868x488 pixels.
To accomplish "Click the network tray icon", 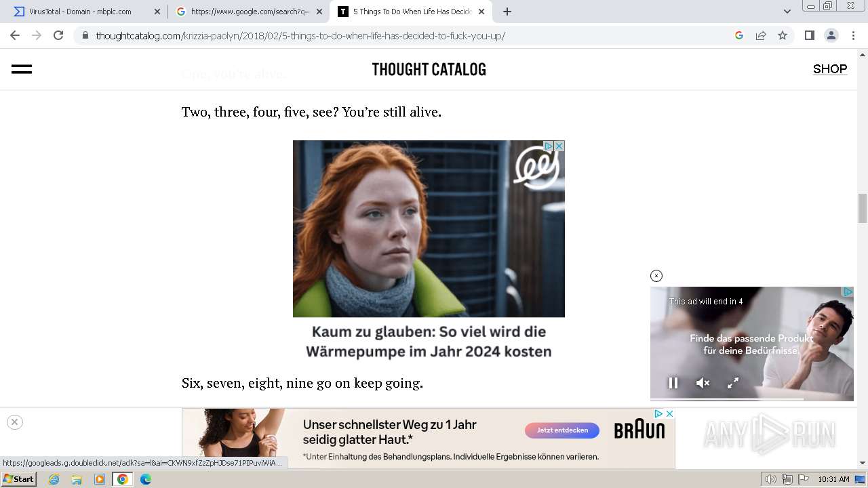I will point(787,479).
